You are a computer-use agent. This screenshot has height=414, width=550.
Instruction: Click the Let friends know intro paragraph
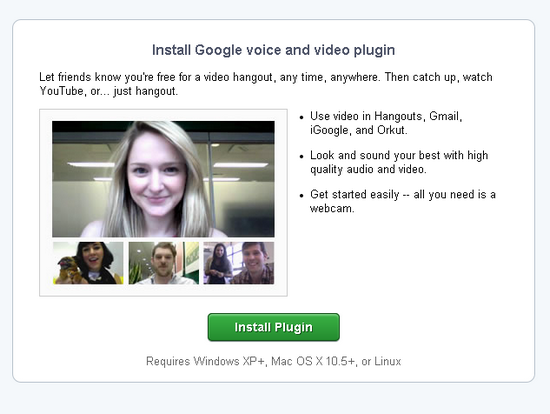pos(266,84)
